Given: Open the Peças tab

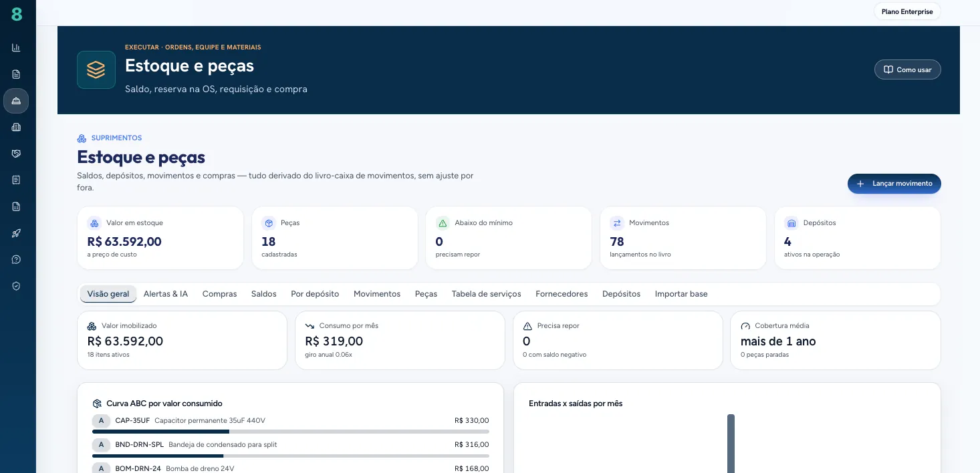Looking at the screenshot, I should [426, 294].
